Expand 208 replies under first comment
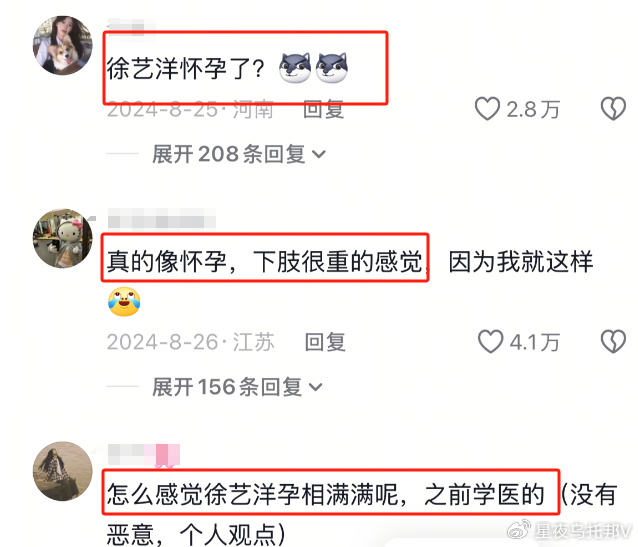The image size is (638, 547). click(x=238, y=154)
